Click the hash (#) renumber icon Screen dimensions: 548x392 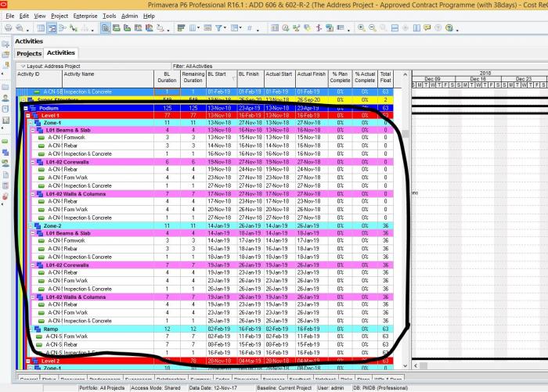[x=250, y=28]
